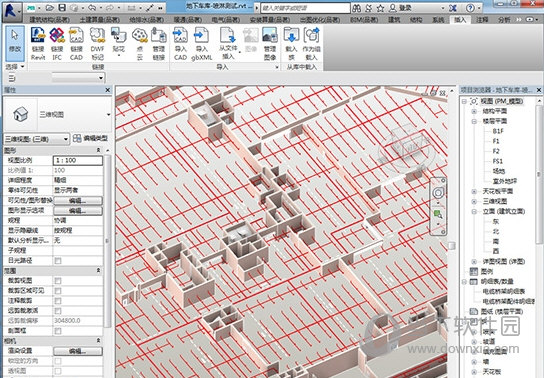Image resolution: width=544 pixels, height=378 pixels.
Task: Open the empty options bar combo box
Action: click(78, 78)
